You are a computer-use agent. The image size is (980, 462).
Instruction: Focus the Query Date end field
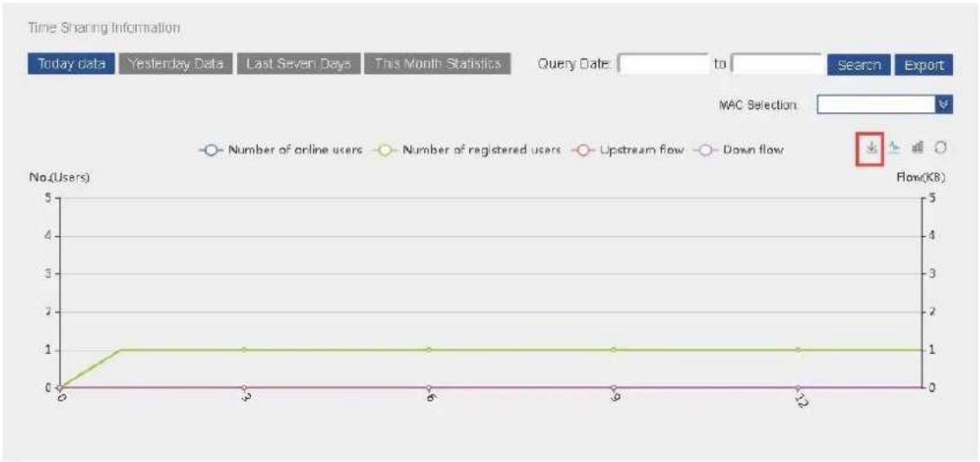777,64
